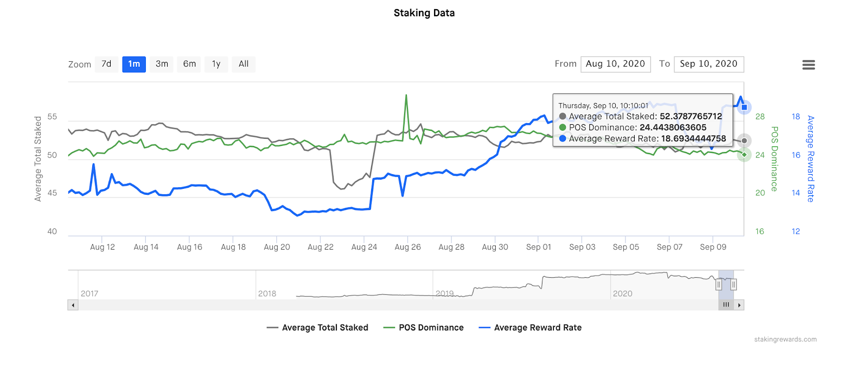Show All data with zoom button
The height and width of the screenshot is (369, 868).
244,64
